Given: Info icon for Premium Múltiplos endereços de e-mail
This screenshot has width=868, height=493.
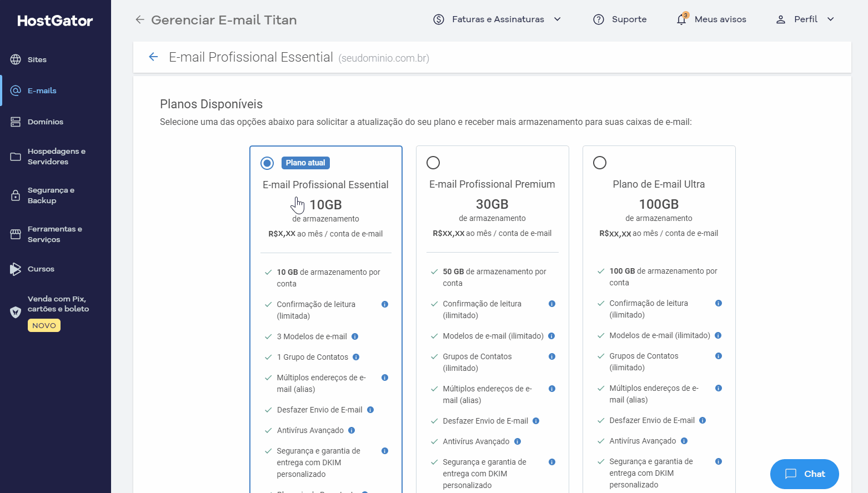Looking at the screenshot, I should pos(552,389).
